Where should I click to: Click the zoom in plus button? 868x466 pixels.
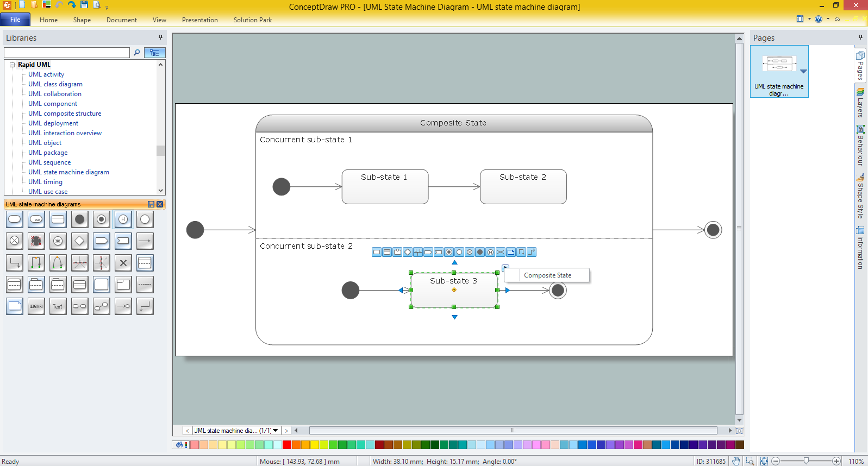(836, 461)
